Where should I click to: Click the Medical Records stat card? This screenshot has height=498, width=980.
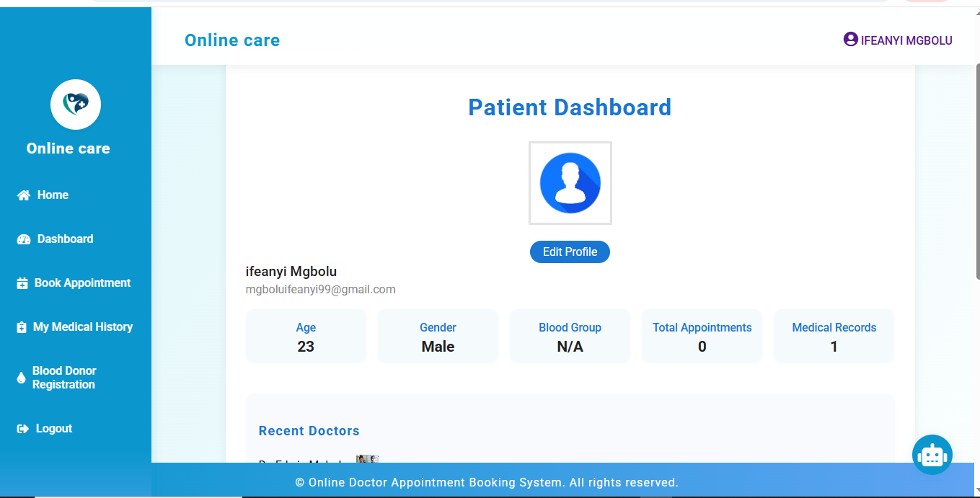[x=834, y=337]
